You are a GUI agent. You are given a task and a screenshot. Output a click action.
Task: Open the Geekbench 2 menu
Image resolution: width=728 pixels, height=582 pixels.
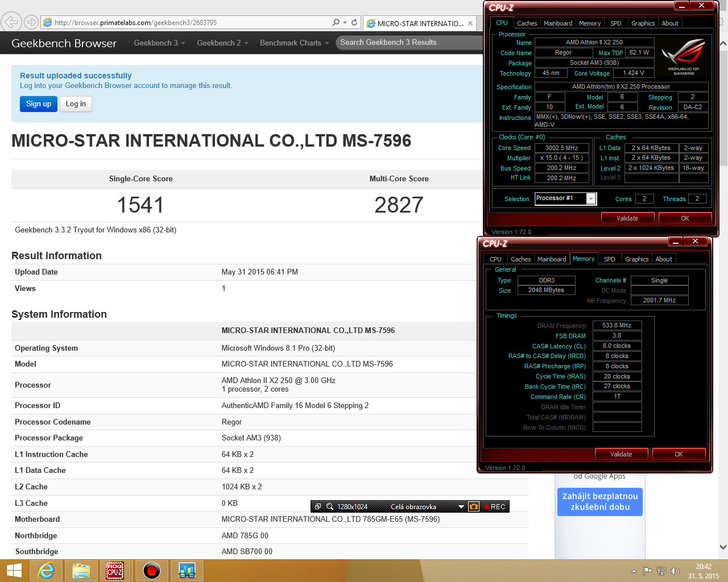tap(222, 43)
